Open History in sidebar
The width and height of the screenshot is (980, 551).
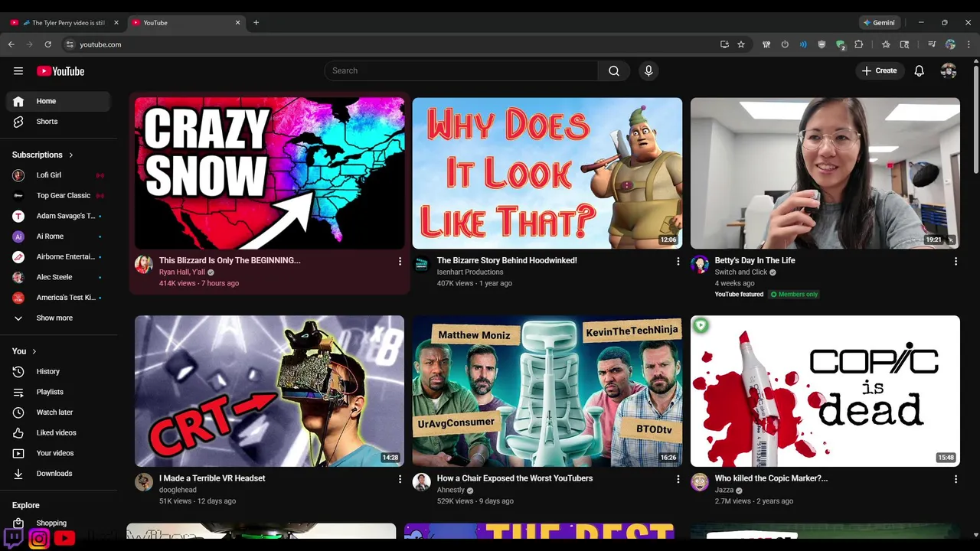58,371
